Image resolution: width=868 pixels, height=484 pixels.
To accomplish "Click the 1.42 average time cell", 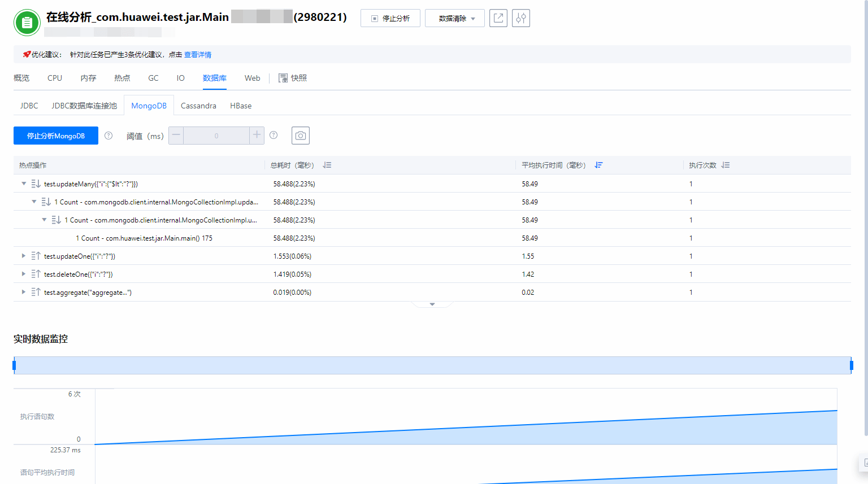I will [528, 274].
